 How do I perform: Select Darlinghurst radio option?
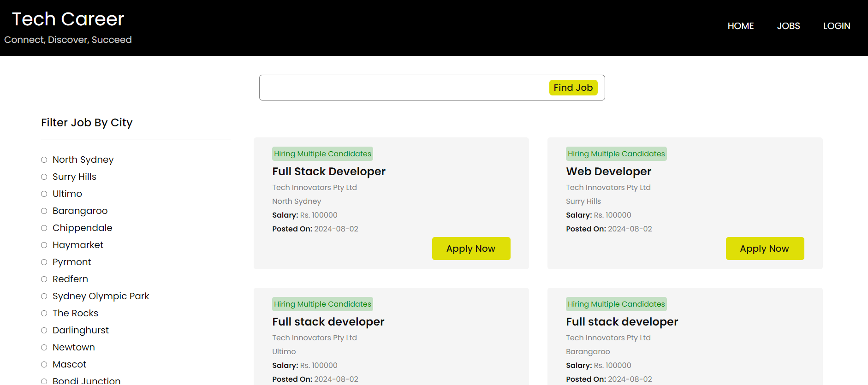[x=44, y=331]
